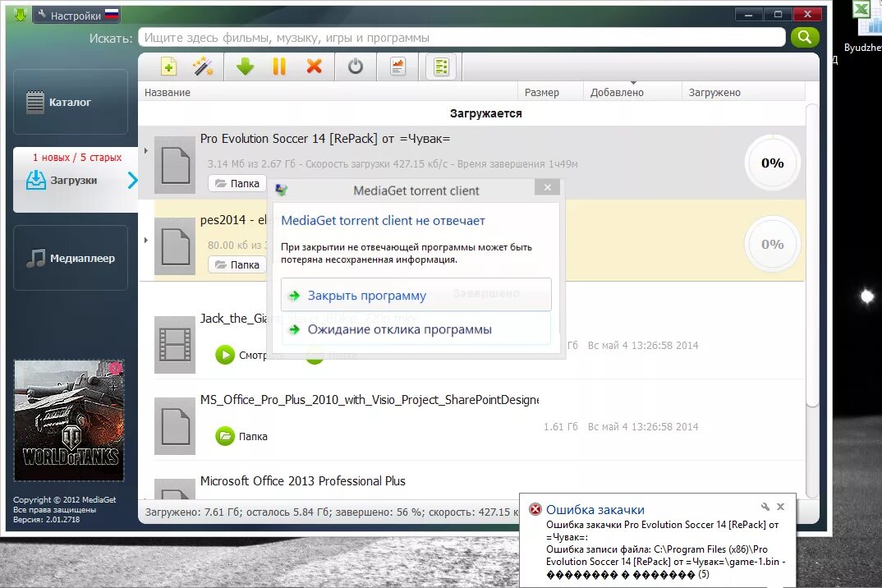Click the power shutdown toolbar icon
Screen dimensions: 882x588
click(355, 67)
